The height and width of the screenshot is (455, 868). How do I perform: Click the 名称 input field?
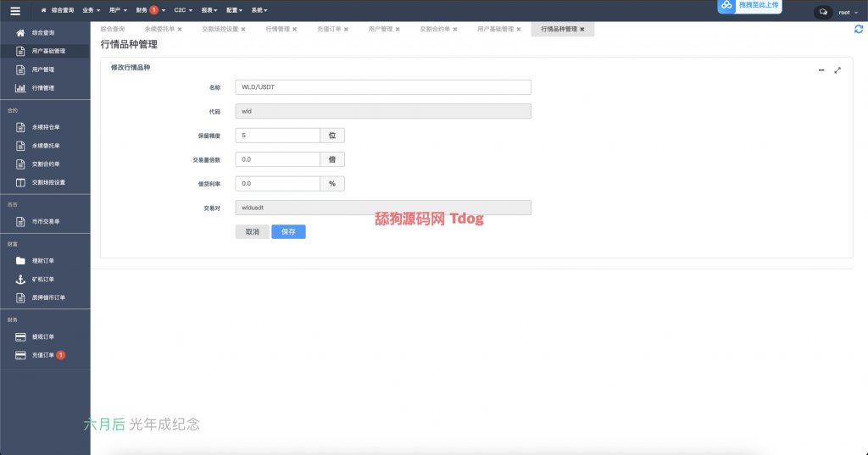(x=382, y=87)
